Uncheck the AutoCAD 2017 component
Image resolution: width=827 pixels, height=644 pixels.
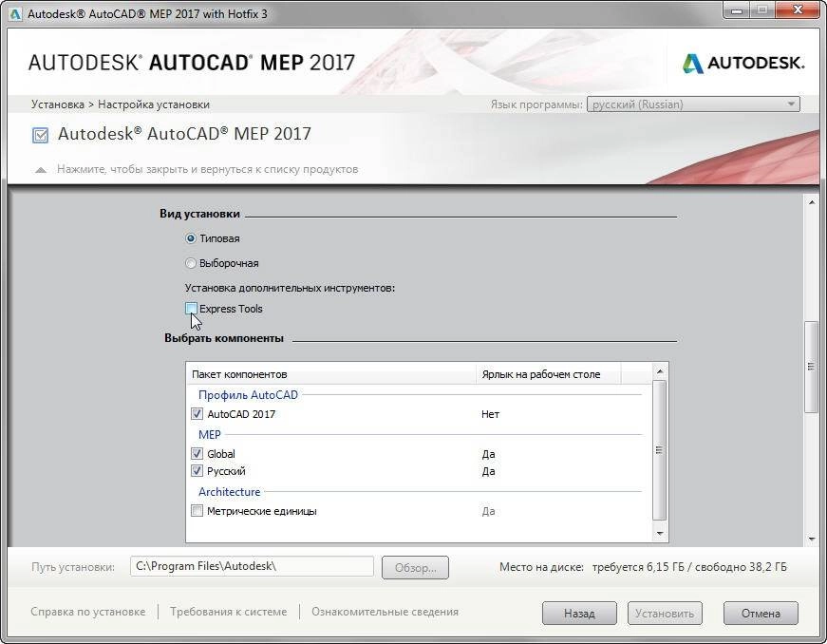point(197,414)
